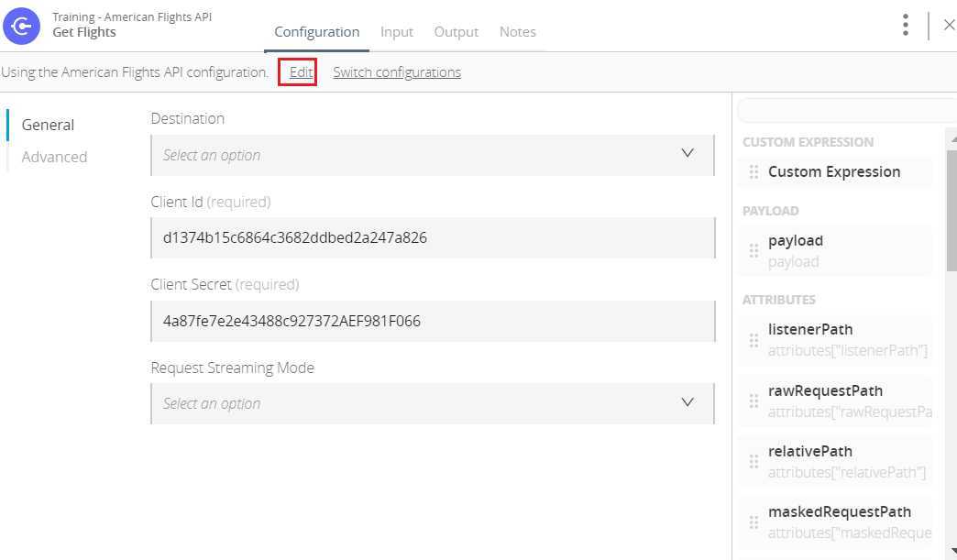Select the General section
The width and height of the screenshot is (957, 560).
click(x=49, y=125)
